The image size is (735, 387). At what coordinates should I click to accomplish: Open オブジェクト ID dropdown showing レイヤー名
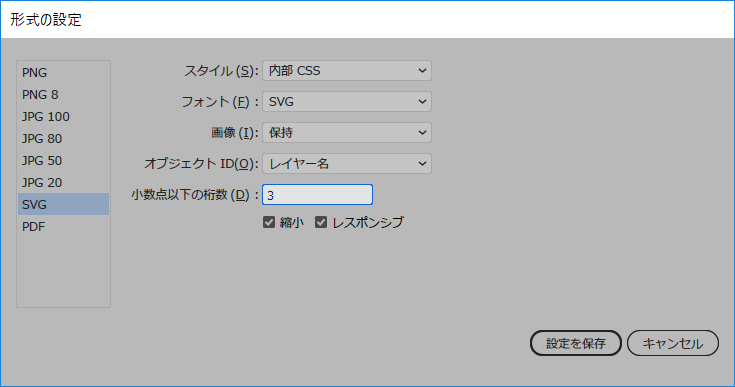(347, 164)
